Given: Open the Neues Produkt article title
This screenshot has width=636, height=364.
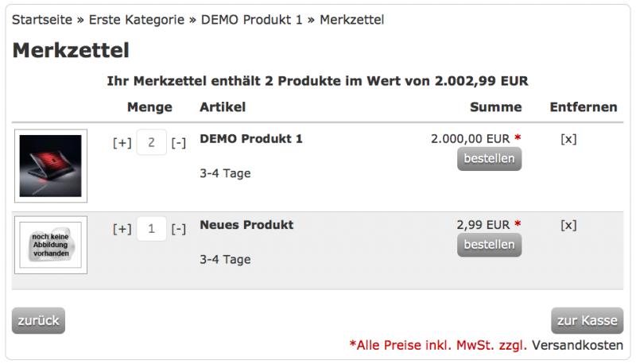Looking at the screenshot, I should tap(246, 225).
